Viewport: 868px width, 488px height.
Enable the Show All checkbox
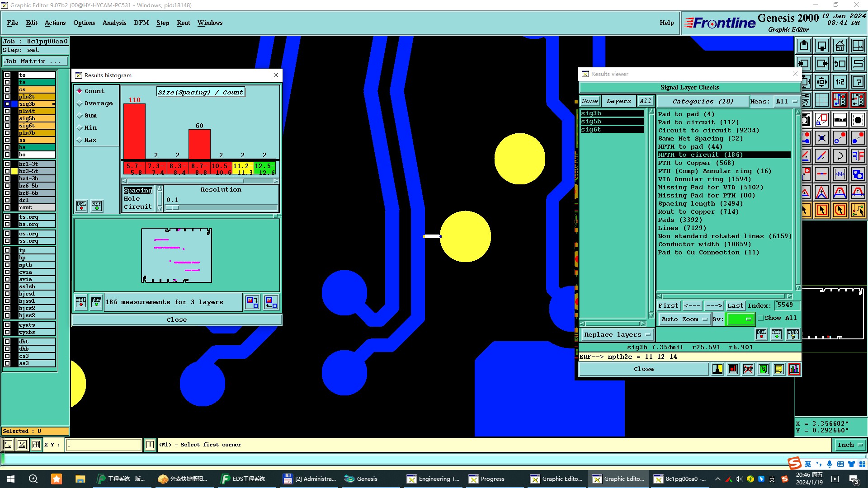pos(760,318)
